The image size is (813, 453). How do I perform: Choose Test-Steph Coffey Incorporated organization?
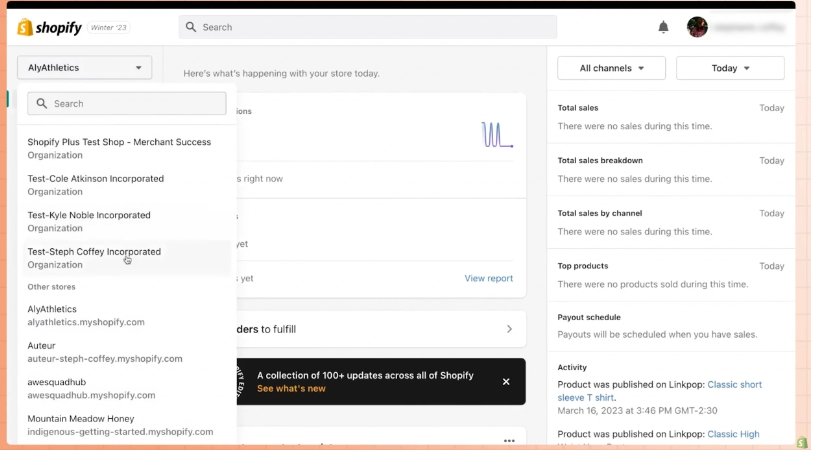(94, 257)
